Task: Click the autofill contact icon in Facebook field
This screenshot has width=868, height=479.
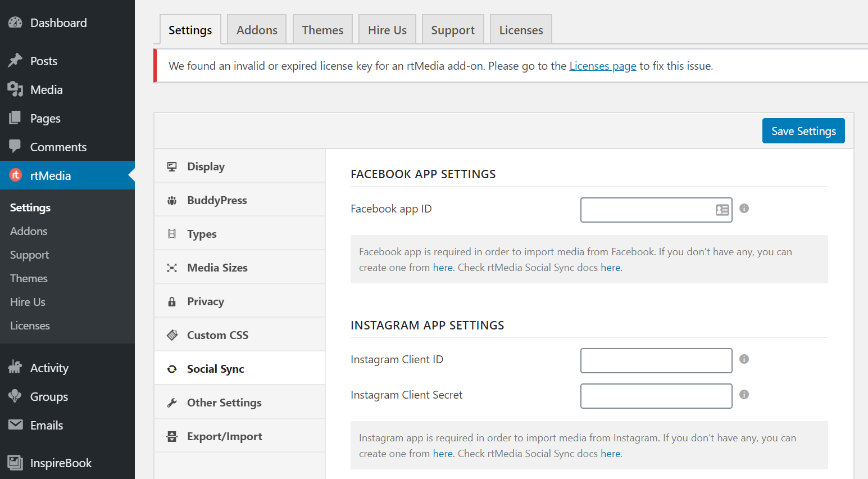Action: click(722, 210)
